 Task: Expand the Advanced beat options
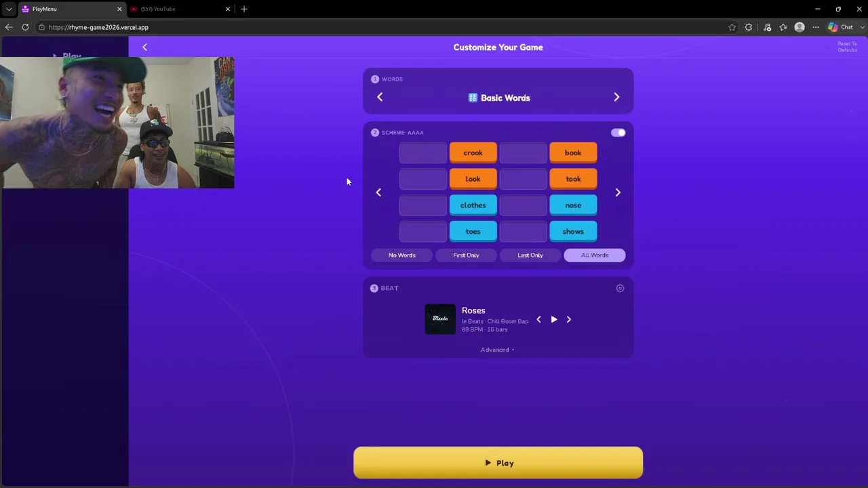point(498,350)
